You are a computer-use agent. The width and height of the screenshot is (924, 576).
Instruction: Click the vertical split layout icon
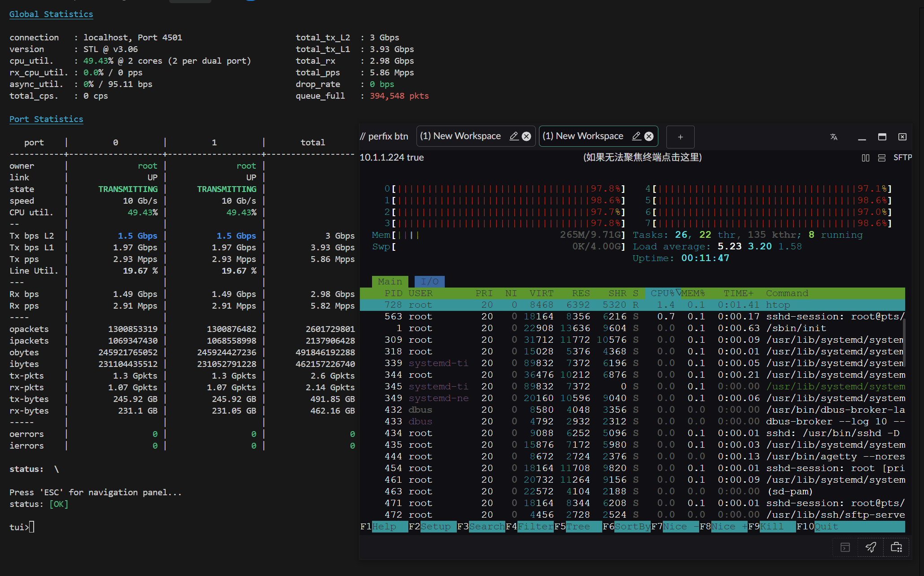pyautogui.click(x=866, y=158)
